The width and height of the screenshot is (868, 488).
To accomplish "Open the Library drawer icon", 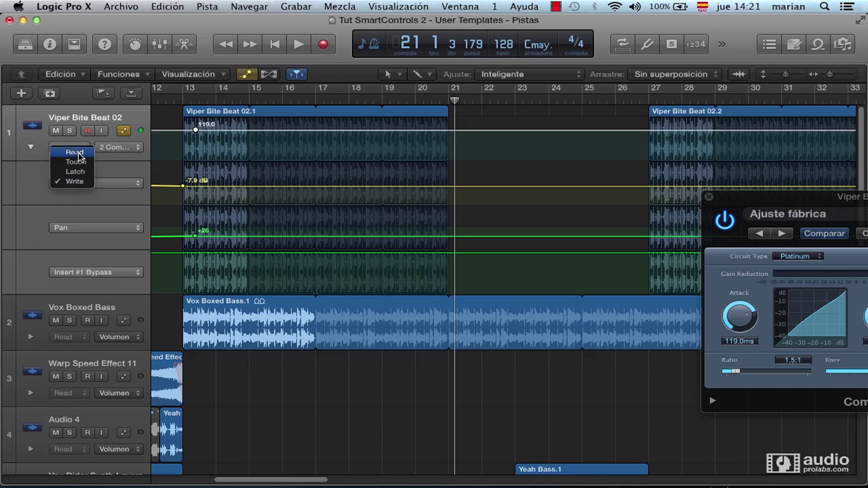I will (25, 44).
